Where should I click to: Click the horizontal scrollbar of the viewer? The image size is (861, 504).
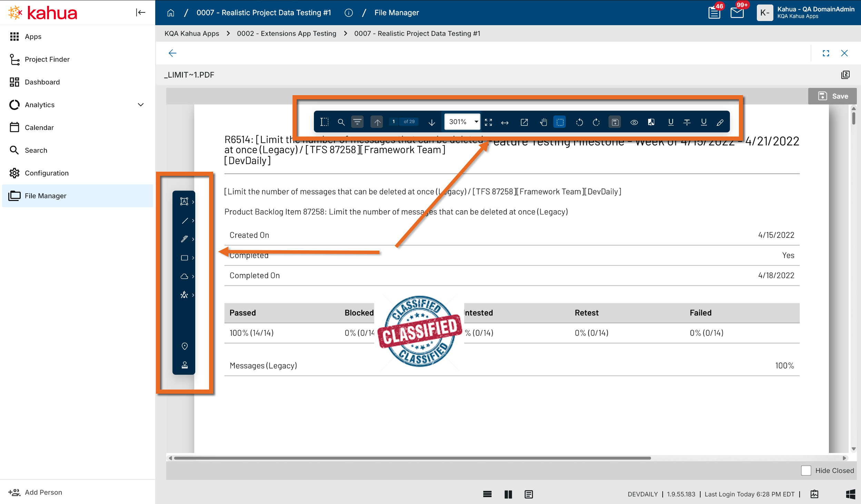(x=412, y=458)
